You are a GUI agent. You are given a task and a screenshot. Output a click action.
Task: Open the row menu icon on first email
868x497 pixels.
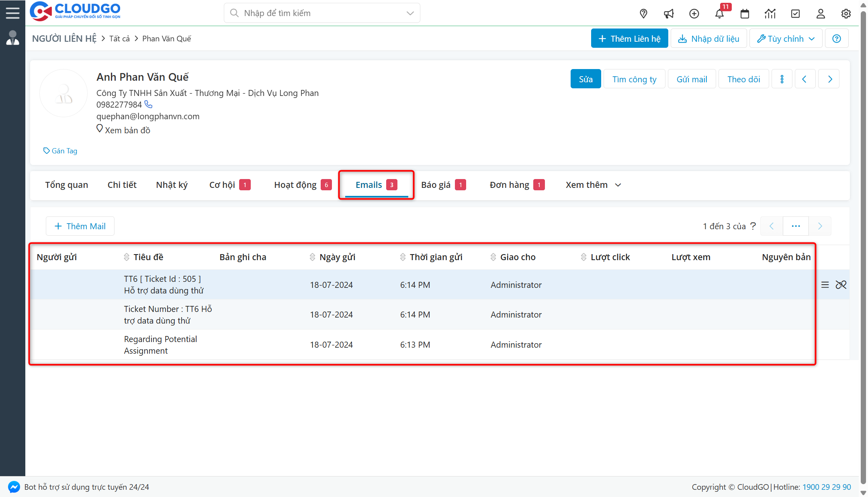[x=825, y=285]
